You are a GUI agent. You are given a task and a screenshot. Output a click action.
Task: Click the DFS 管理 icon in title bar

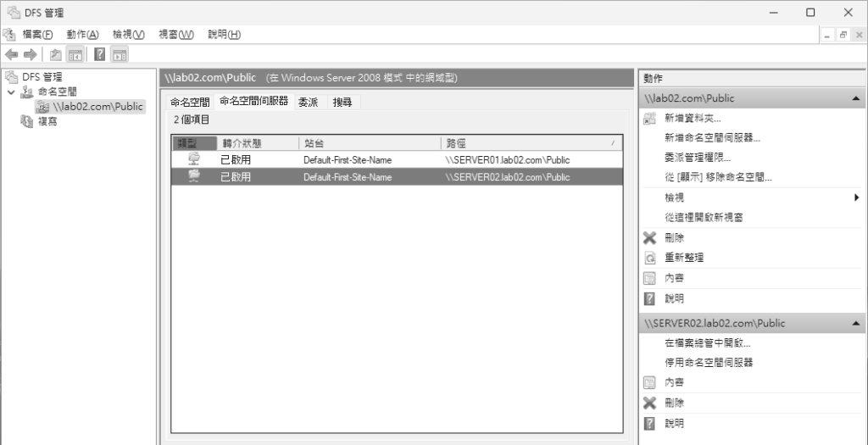click(x=14, y=12)
